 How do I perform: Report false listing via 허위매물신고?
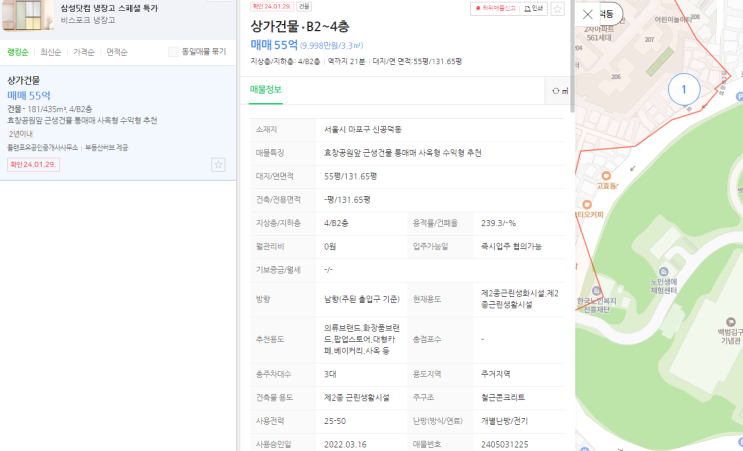496,9
